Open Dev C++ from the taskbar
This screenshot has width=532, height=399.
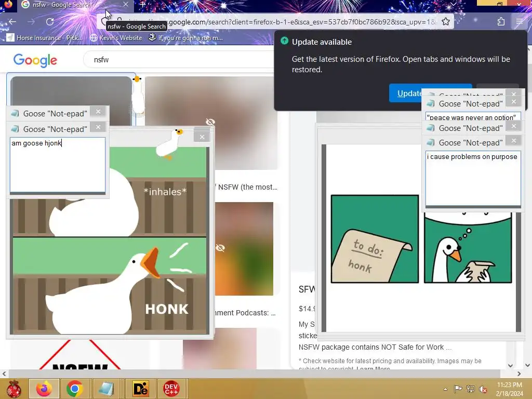pos(171,389)
